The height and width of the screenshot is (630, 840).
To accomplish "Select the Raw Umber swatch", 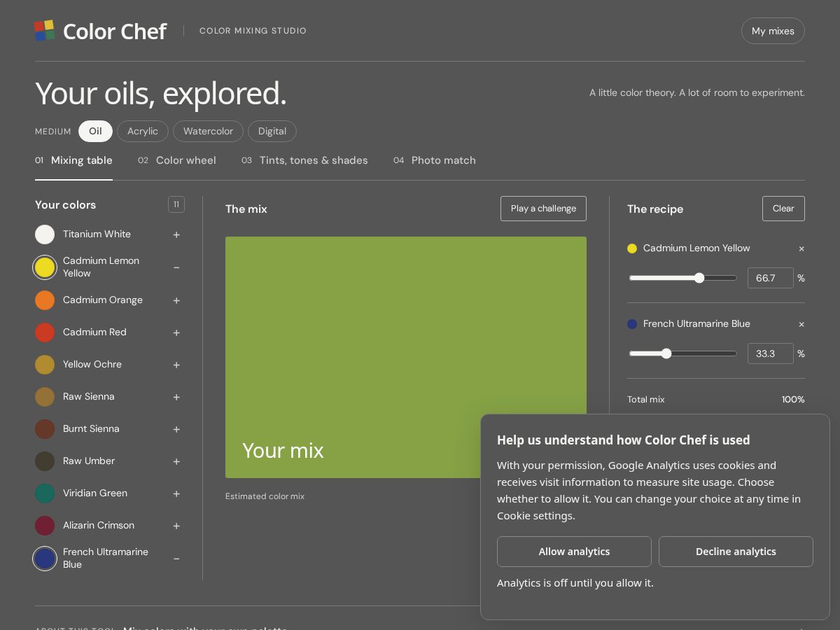I will (x=45, y=461).
